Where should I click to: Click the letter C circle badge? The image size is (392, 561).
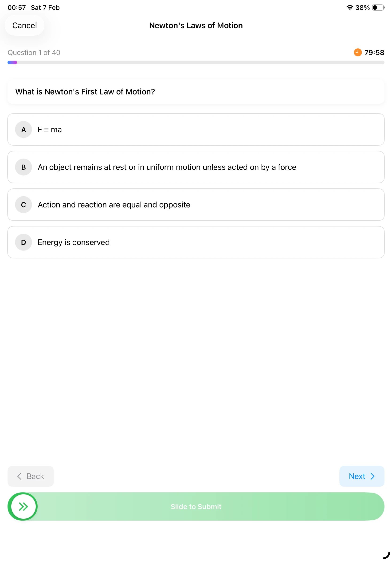[x=23, y=205]
